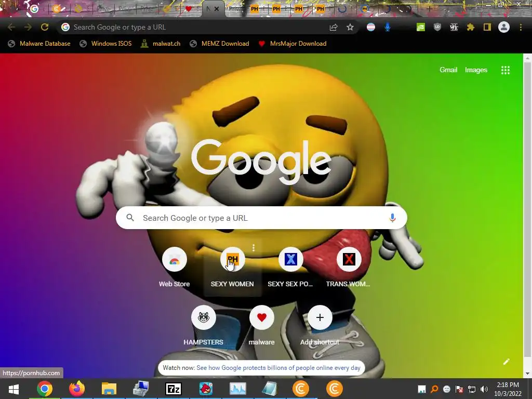Open a new tab with plus button

click(x=429, y=9)
